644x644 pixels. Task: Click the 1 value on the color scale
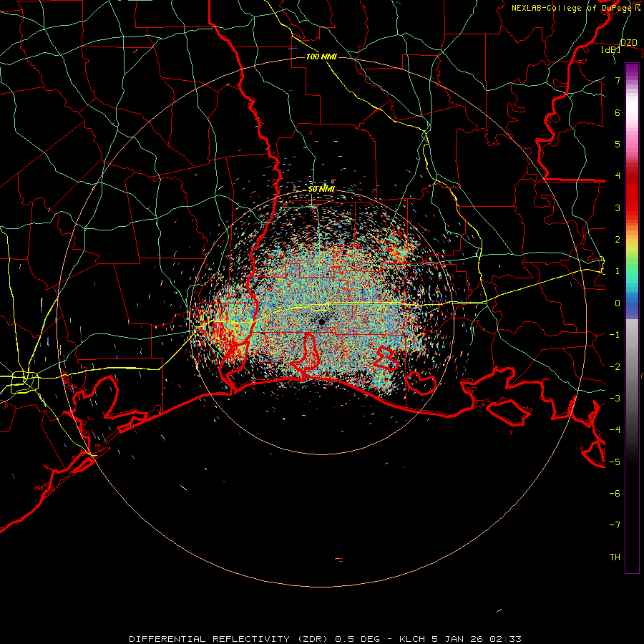tap(618, 271)
